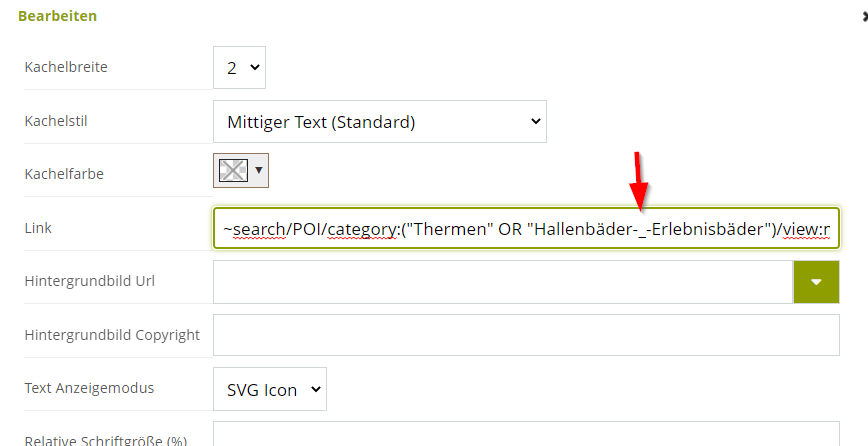Click the Hintergrundbild Url label
868x446 pixels.
coord(90,281)
